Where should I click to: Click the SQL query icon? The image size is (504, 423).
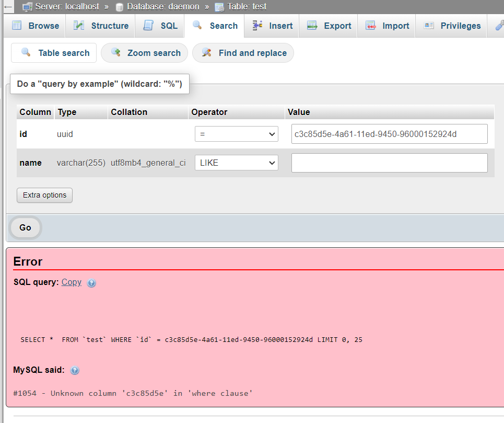147,25
